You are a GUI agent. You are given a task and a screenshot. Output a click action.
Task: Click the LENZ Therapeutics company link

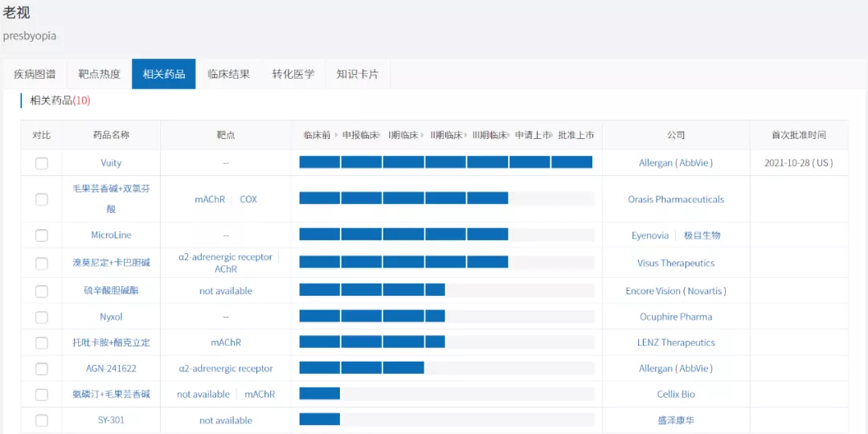click(x=676, y=342)
